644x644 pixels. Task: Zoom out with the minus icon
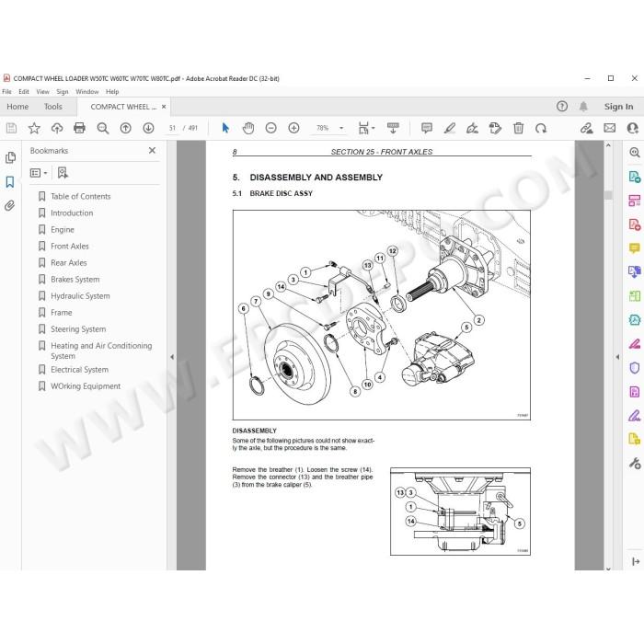(271, 128)
